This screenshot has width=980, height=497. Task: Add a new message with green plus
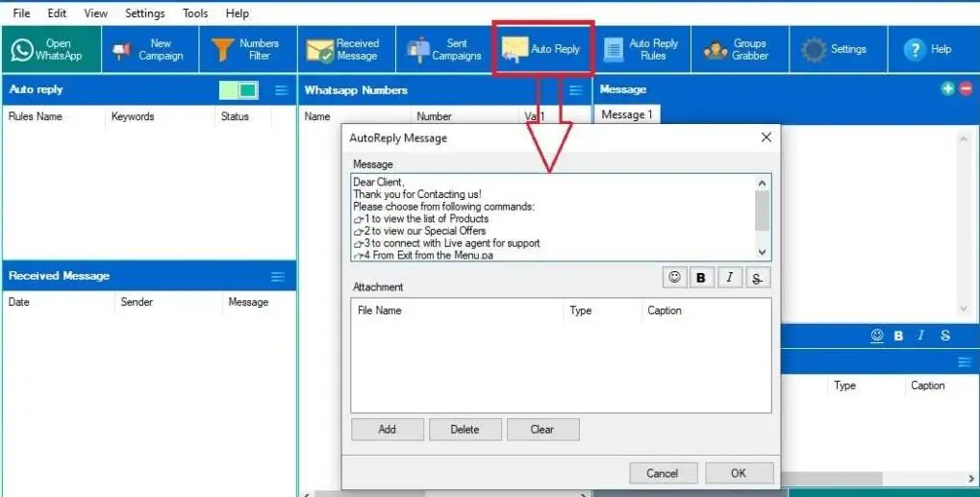click(947, 88)
